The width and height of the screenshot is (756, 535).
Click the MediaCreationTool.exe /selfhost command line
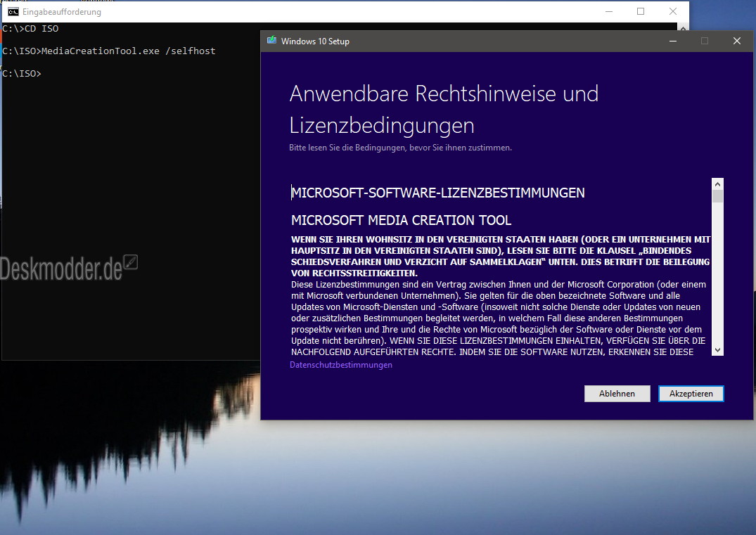click(109, 51)
